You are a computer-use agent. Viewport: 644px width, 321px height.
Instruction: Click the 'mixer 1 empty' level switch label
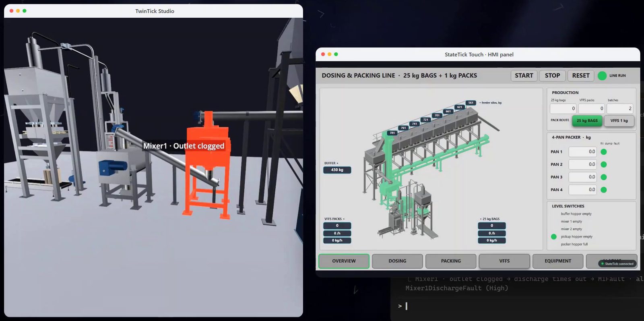click(x=572, y=222)
